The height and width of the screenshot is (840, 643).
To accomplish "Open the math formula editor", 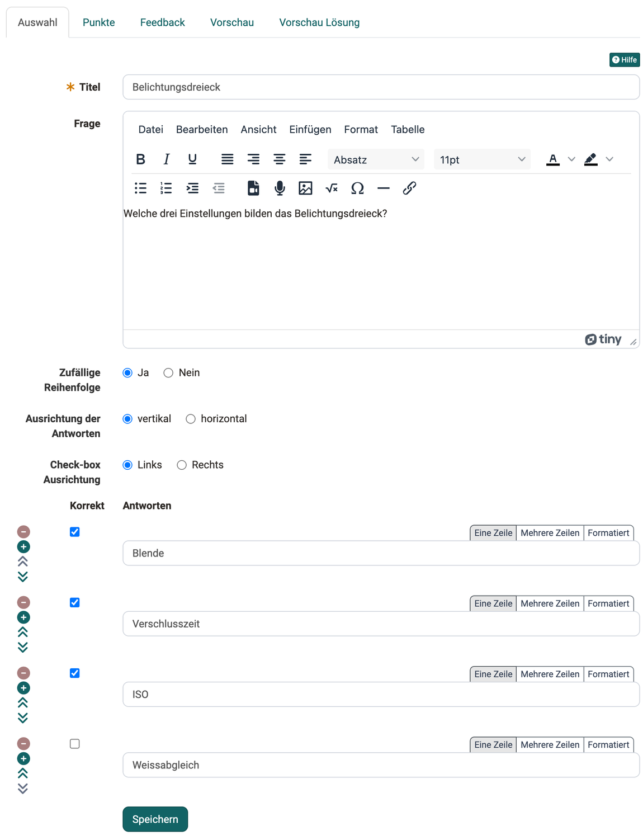I will coord(332,188).
